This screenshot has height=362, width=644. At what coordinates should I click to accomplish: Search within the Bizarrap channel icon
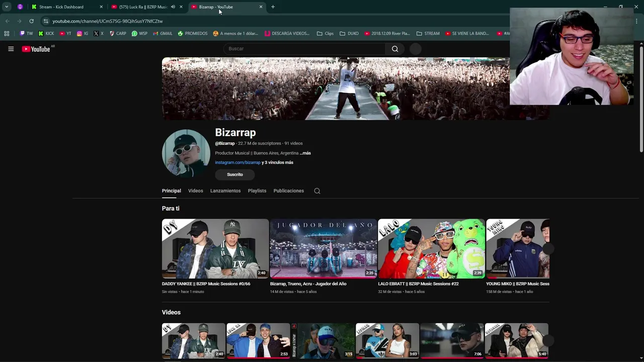click(317, 191)
